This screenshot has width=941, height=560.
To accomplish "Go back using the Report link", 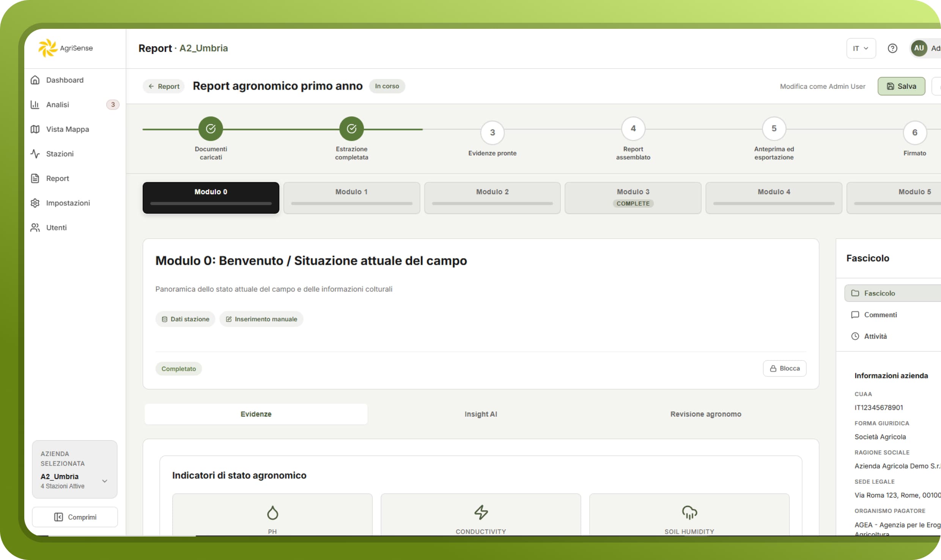I will (x=163, y=86).
